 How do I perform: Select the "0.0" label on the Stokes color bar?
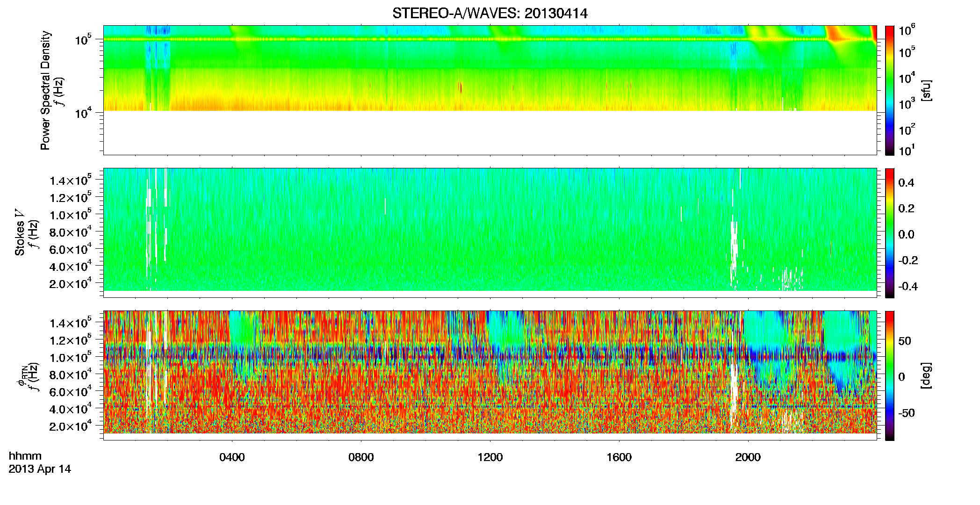coord(906,235)
